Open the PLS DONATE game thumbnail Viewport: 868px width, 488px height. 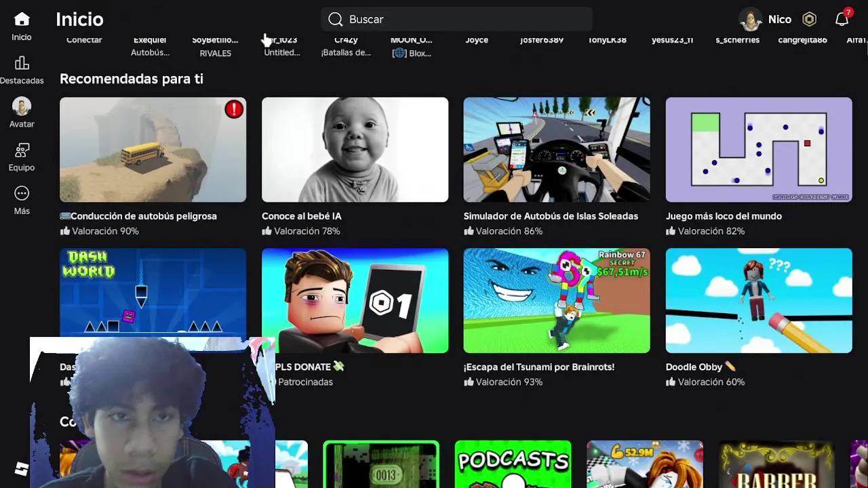(355, 300)
